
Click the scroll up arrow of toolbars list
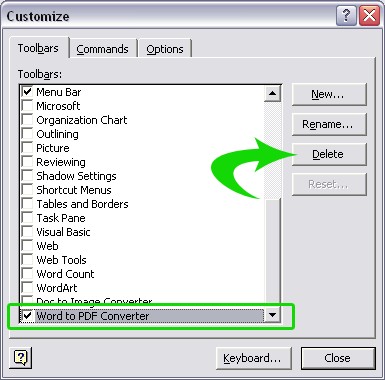coord(272,93)
